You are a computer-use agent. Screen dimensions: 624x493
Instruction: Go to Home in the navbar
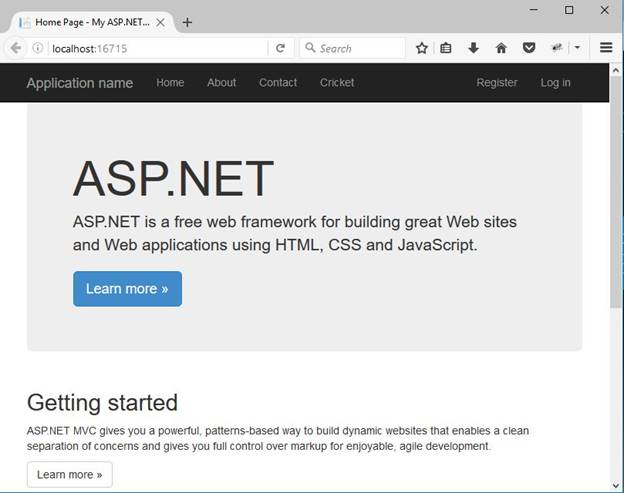170,82
